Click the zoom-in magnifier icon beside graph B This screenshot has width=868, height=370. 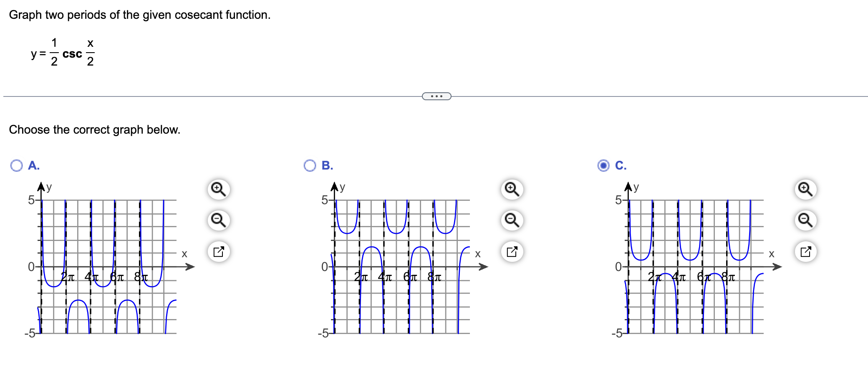[512, 189]
